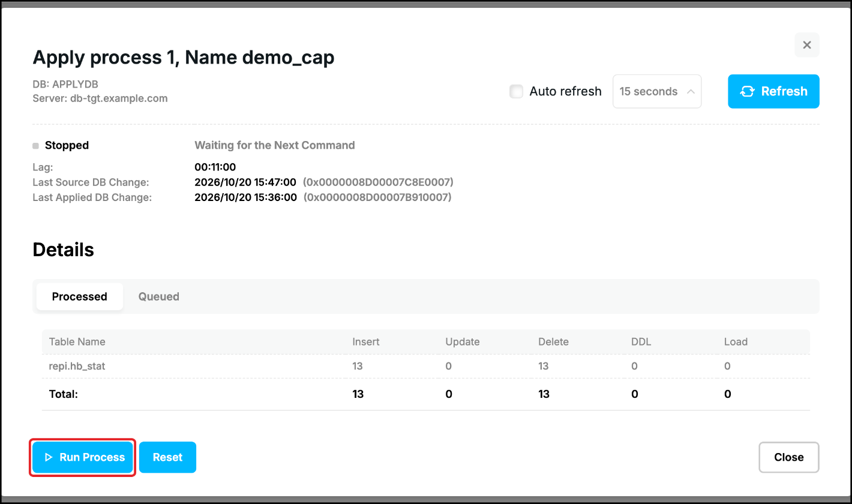Click the Lag value 00:11:00
The height and width of the screenshot is (504, 852).
215,167
